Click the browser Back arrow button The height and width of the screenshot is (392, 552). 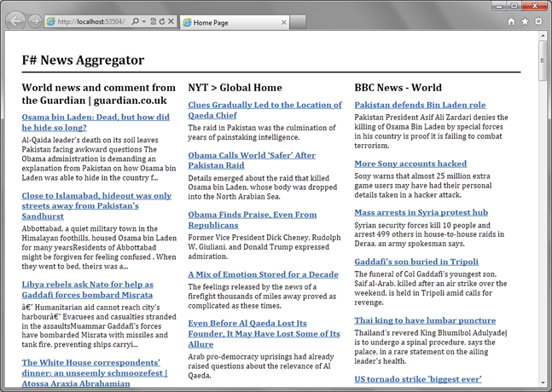coord(16,21)
